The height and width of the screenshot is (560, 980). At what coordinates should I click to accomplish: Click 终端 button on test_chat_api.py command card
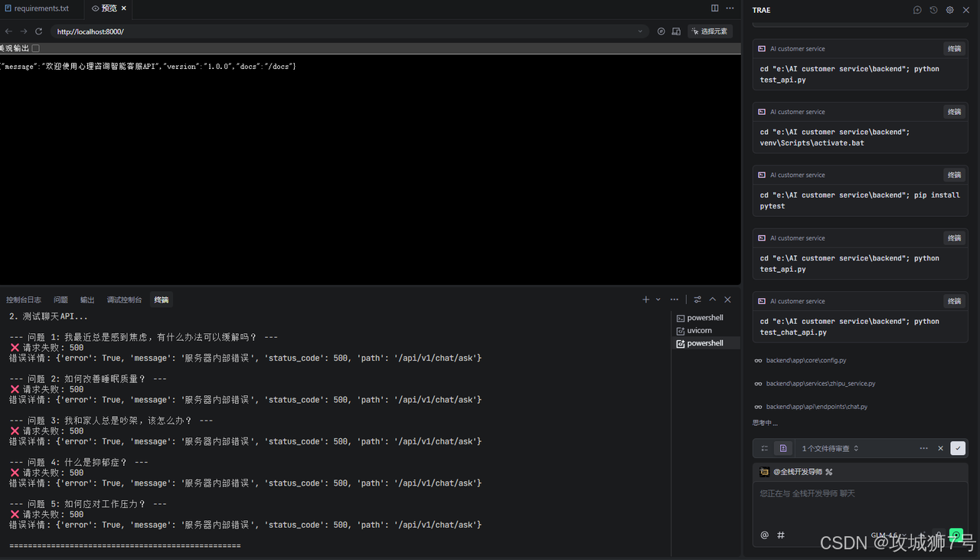(954, 301)
